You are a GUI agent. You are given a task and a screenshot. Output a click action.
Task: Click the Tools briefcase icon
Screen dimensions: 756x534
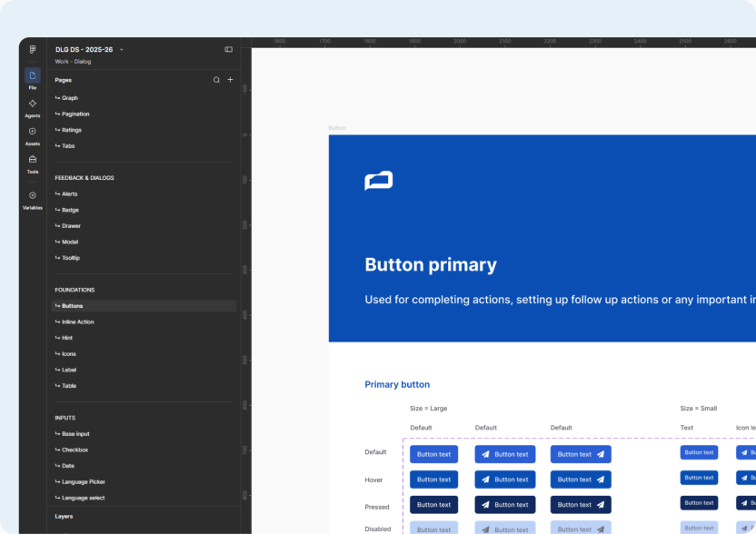coord(33,160)
